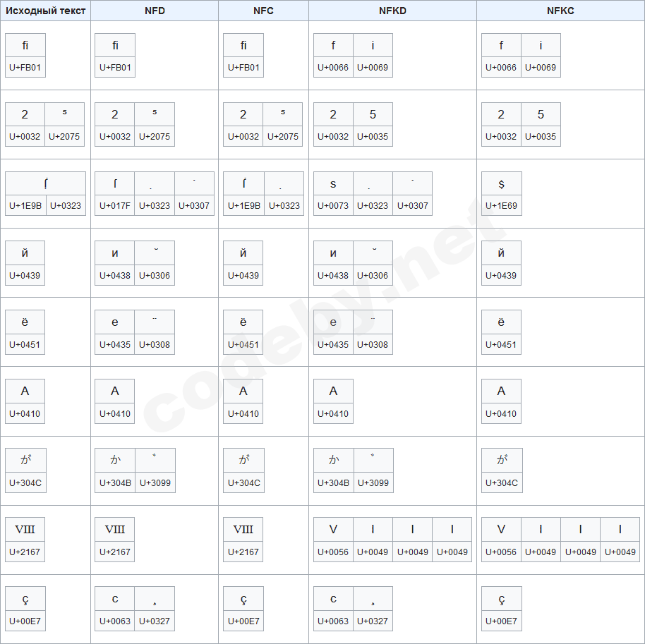Click the U+1E69 code cell

502,206
